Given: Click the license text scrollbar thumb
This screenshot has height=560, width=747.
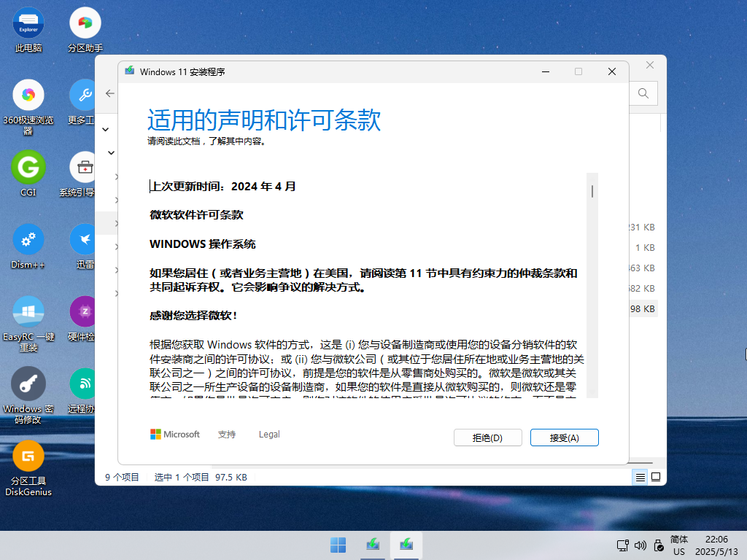Looking at the screenshot, I should pos(592,192).
